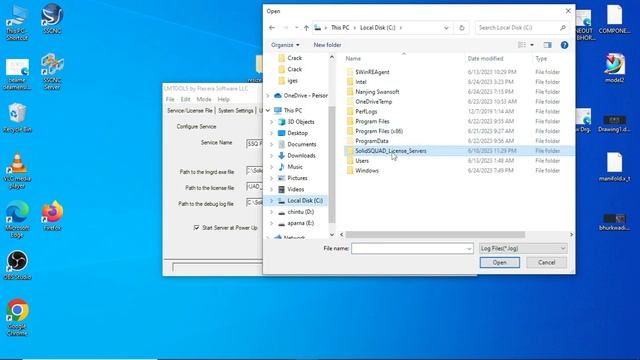
Task: Open the bhurkwadi desktop file
Action: click(614, 222)
